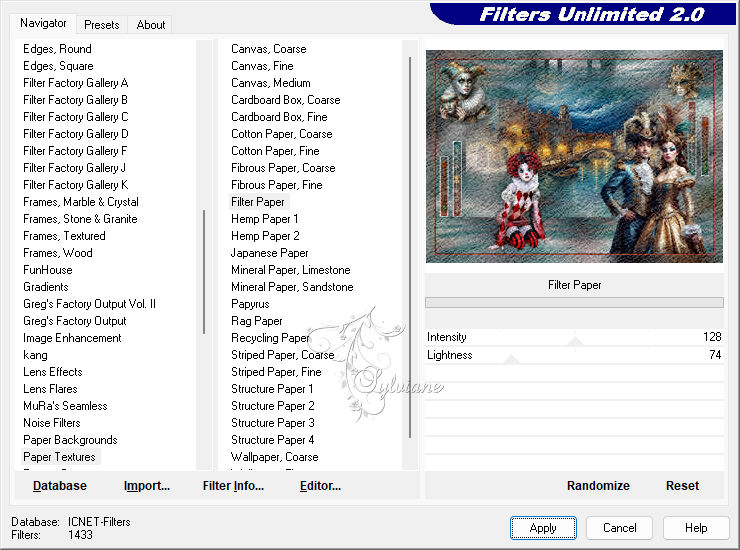This screenshot has height=550, width=740.
Task: Select Hemp Paper 1 filter
Action: (264, 219)
